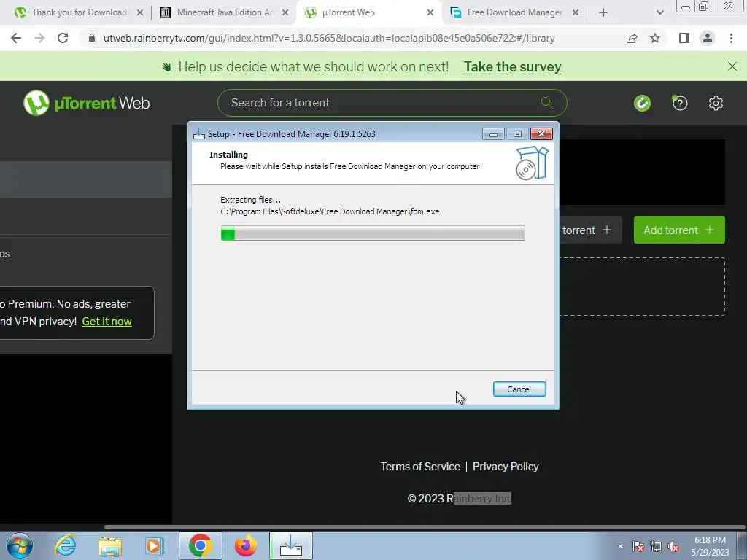The image size is (747, 560).
Task: Minimize the Setup dialog
Action: (493, 134)
